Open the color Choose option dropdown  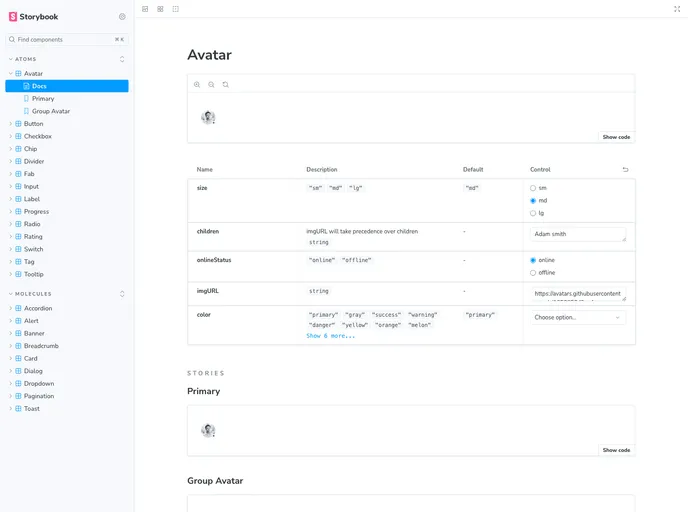tap(578, 317)
